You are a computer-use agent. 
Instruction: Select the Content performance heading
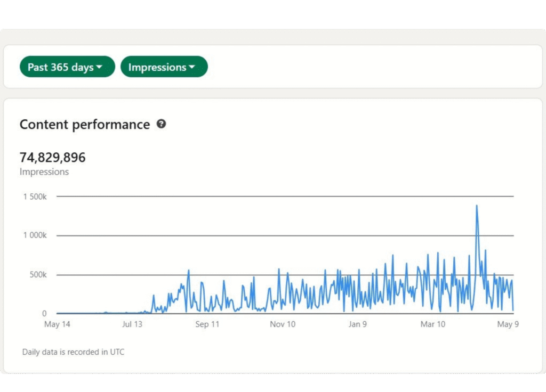click(85, 125)
